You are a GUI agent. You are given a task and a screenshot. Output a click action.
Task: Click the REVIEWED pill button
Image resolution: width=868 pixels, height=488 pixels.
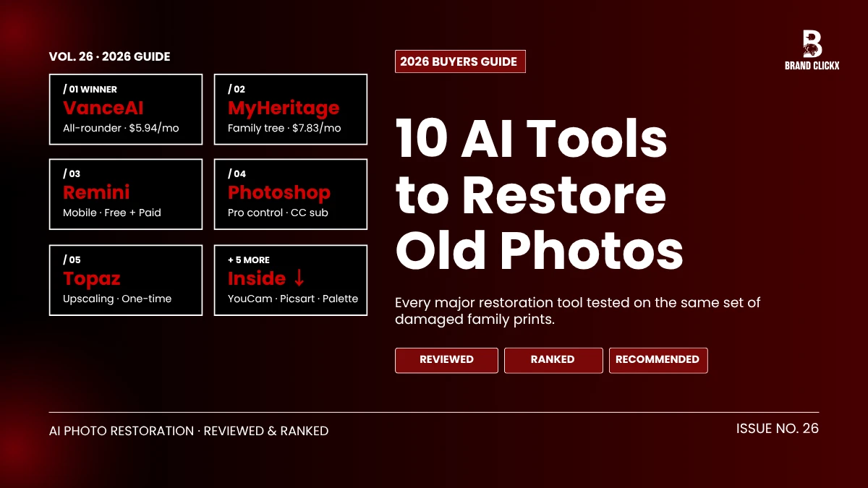(446, 360)
